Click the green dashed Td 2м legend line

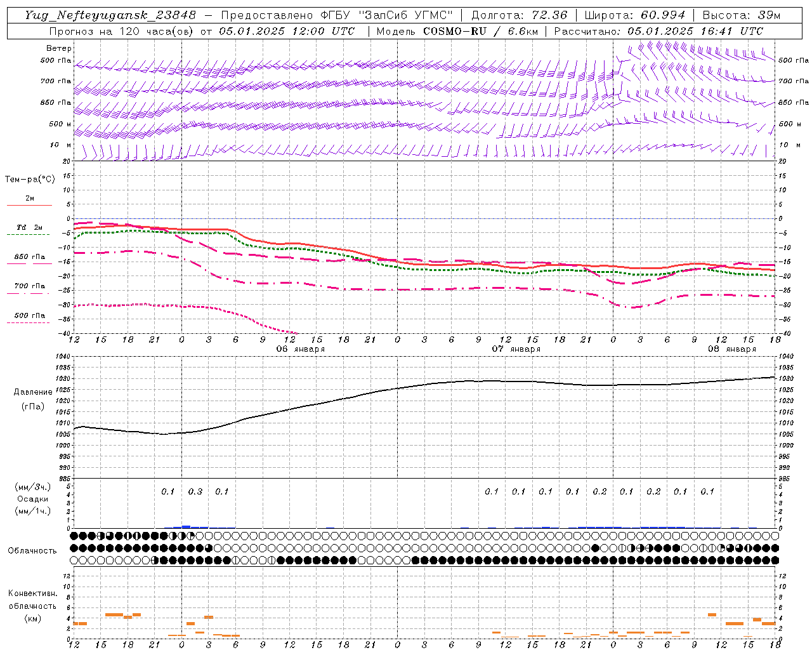(29, 234)
